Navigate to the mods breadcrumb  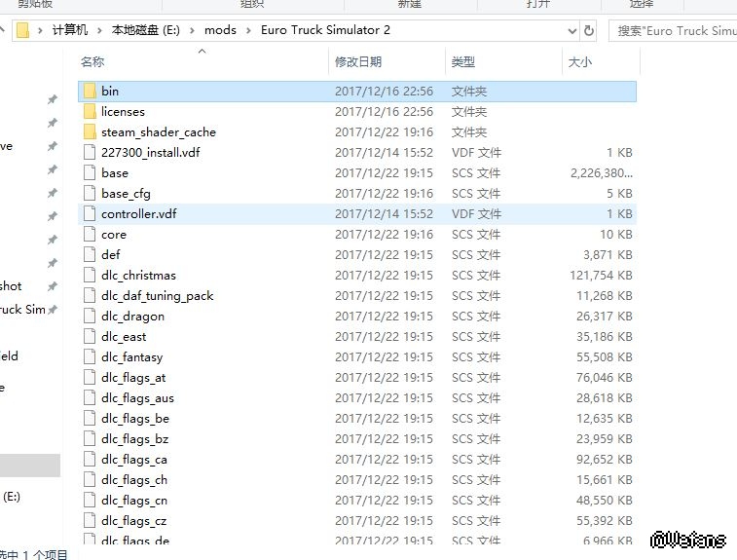click(220, 30)
